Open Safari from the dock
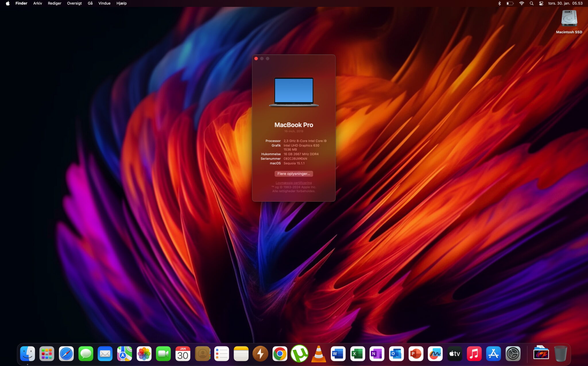Image resolution: width=588 pixels, height=366 pixels. click(66, 354)
